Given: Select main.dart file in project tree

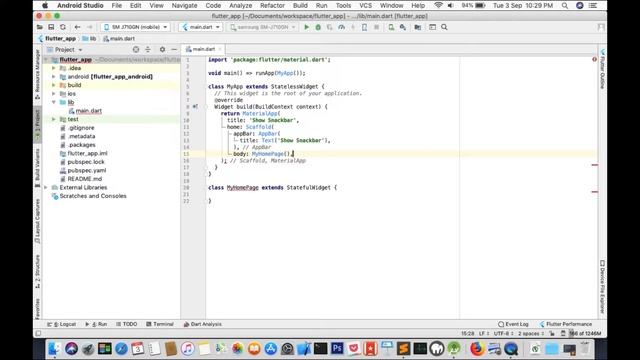Looking at the screenshot, I should (88, 111).
